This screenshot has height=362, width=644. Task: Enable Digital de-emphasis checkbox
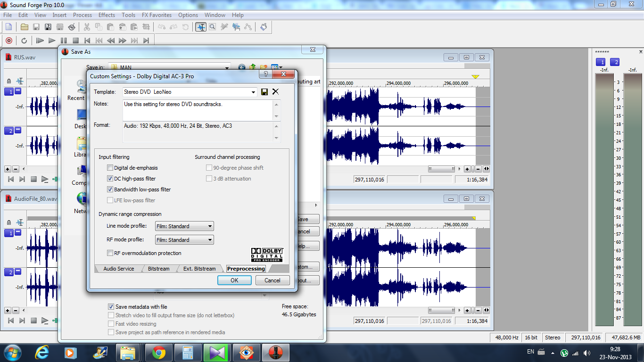tap(110, 168)
